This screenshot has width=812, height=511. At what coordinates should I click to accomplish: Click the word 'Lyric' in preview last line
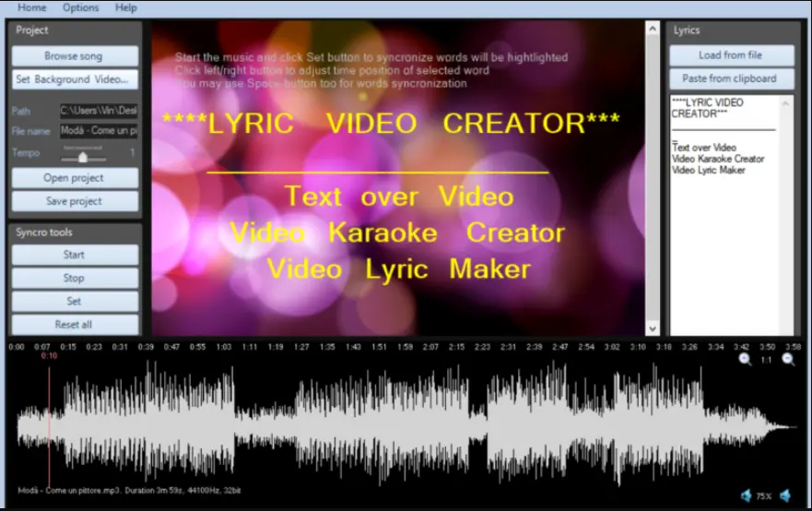pos(396,270)
